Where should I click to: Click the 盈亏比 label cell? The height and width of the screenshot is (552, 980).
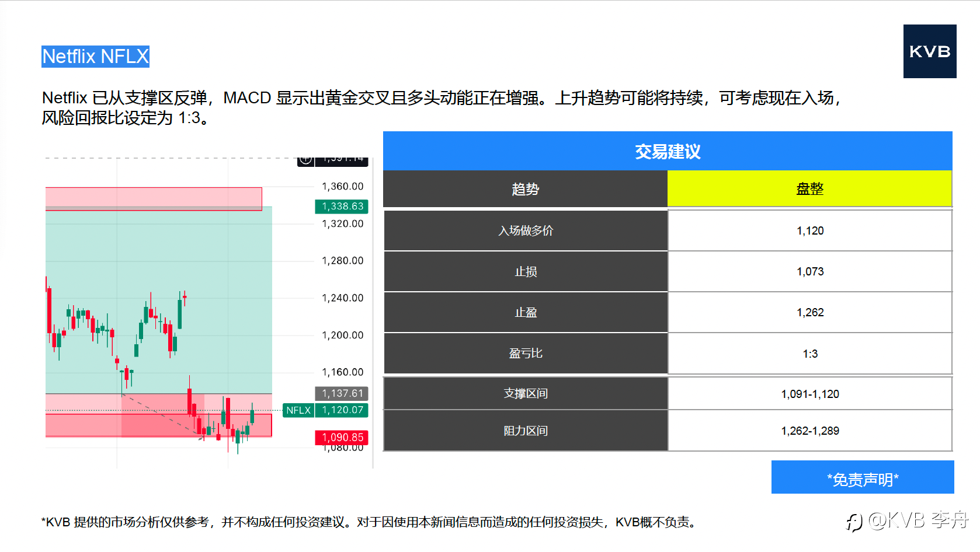coord(526,354)
